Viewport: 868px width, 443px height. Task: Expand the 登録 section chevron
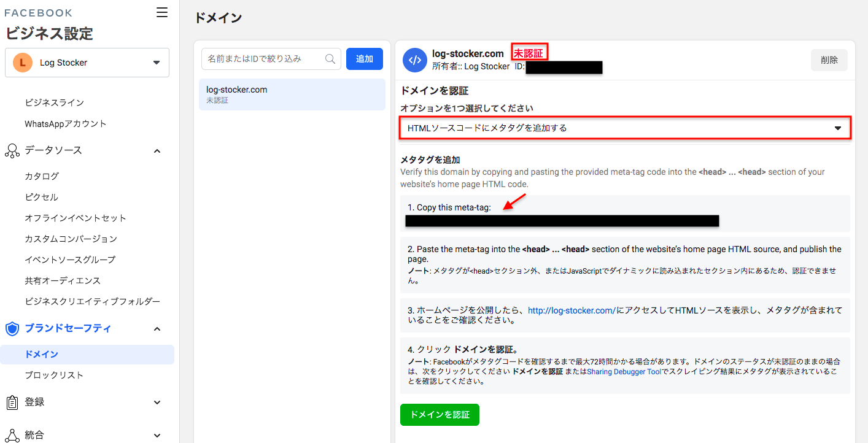157,403
